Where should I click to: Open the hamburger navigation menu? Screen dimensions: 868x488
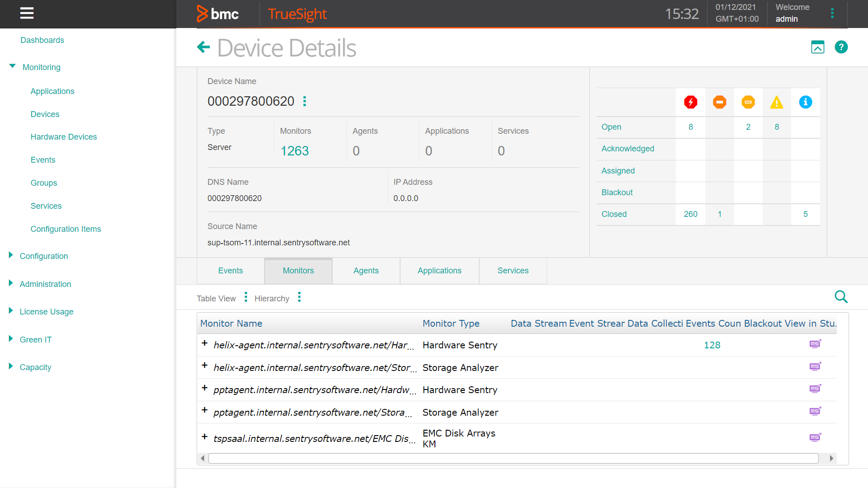coord(27,14)
